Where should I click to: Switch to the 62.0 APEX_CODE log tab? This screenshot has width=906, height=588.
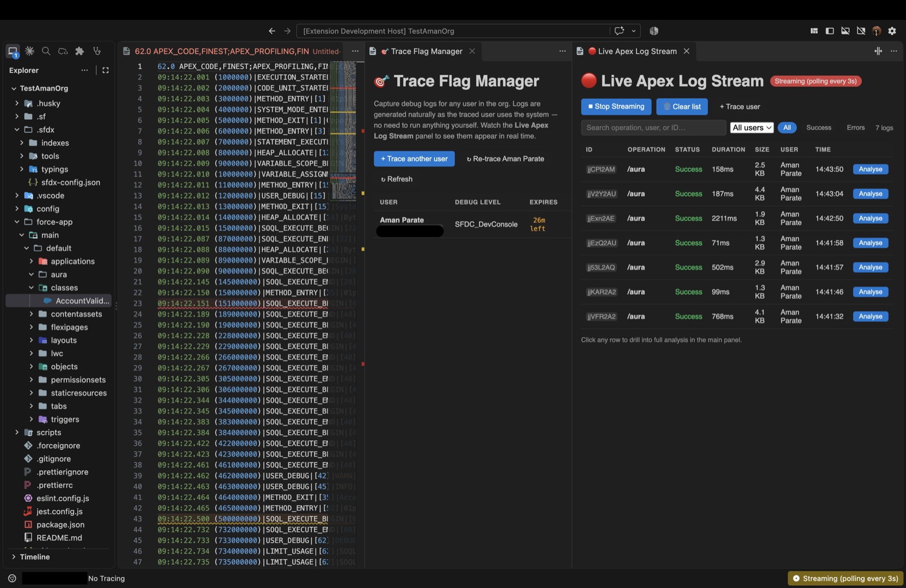click(231, 51)
